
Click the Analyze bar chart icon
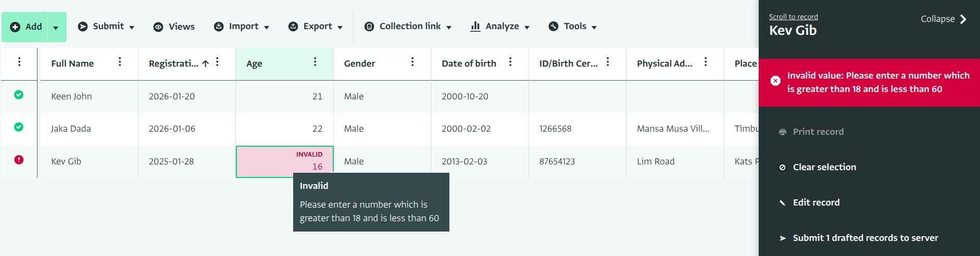pos(475,27)
